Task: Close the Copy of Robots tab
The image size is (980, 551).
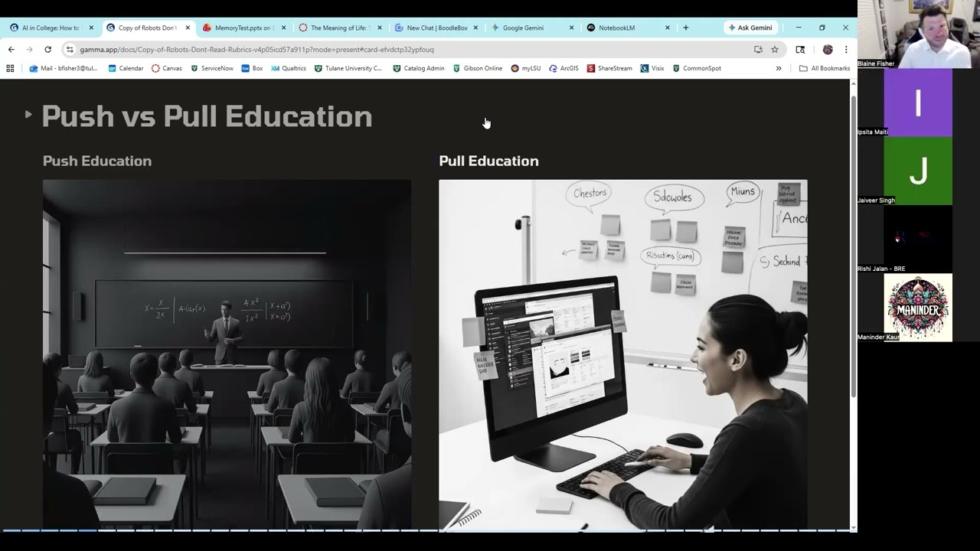Action: coord(188,28)
